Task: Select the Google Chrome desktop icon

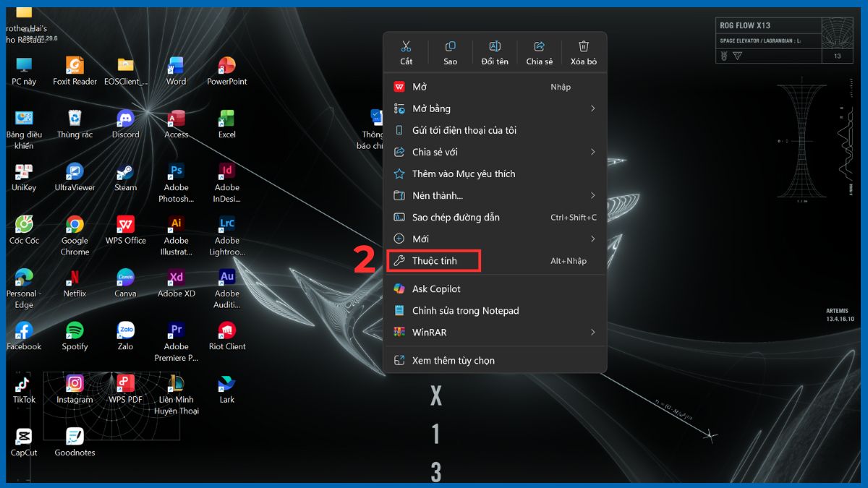Action: coord(75,236)
